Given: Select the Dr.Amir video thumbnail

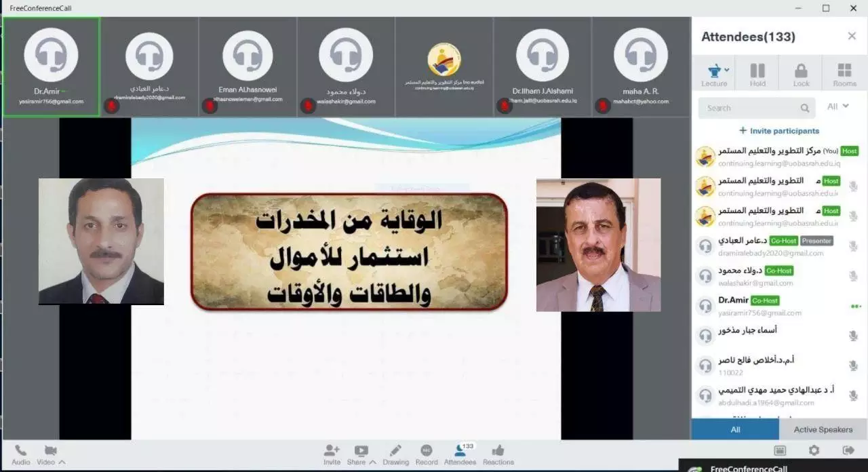Looking at the screenshot, I should [x=51, y=66].
